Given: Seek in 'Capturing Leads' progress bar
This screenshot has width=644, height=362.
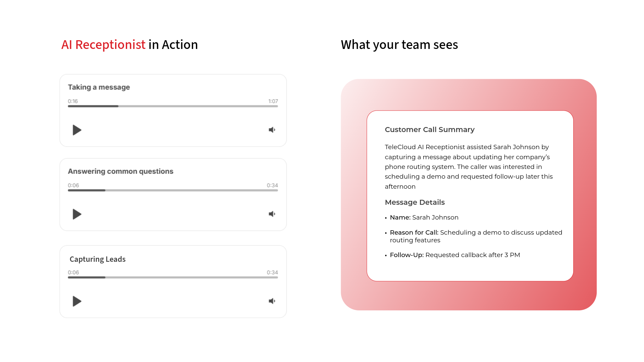Looking at the screenshot, I should click(173, 278).
